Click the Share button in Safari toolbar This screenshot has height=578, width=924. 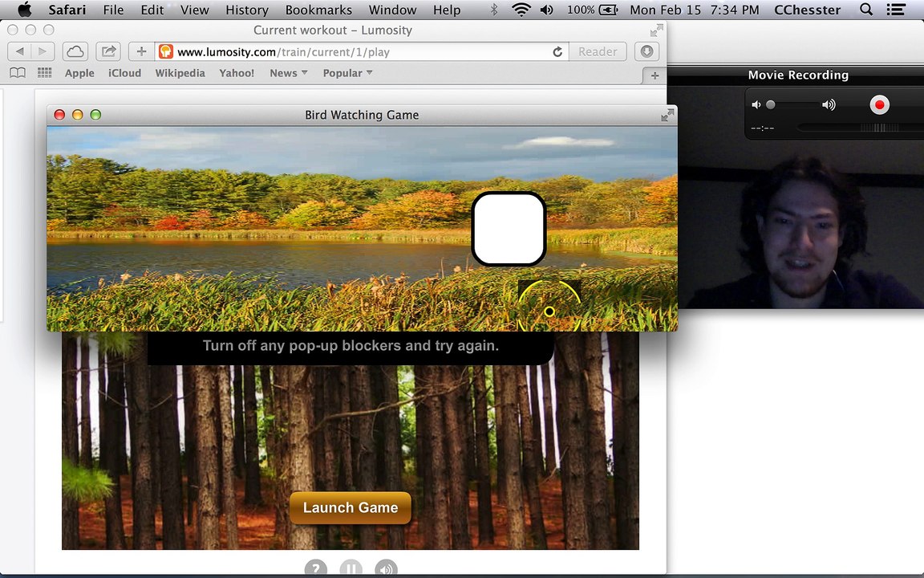(x=108, y=51)
